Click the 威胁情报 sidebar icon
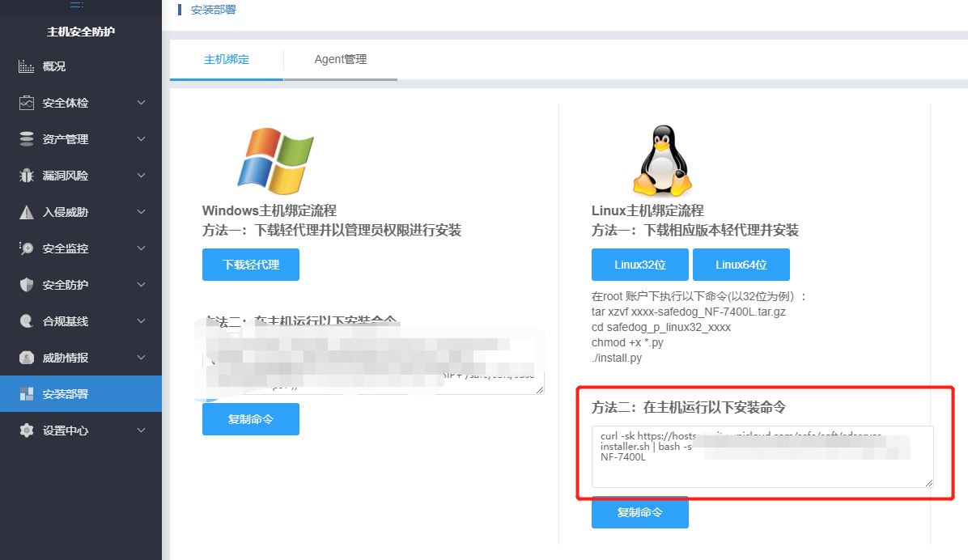This screenshot has height=560, width=968. [27, 358]
